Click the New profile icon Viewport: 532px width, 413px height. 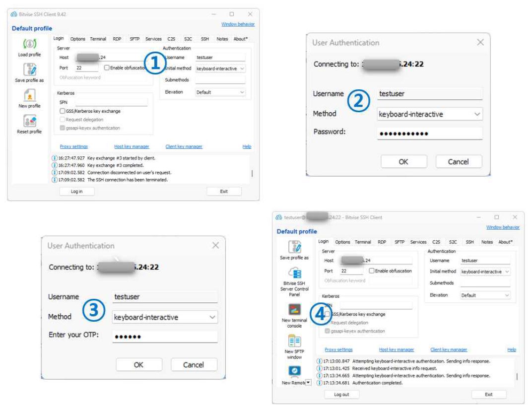point(30,95)
